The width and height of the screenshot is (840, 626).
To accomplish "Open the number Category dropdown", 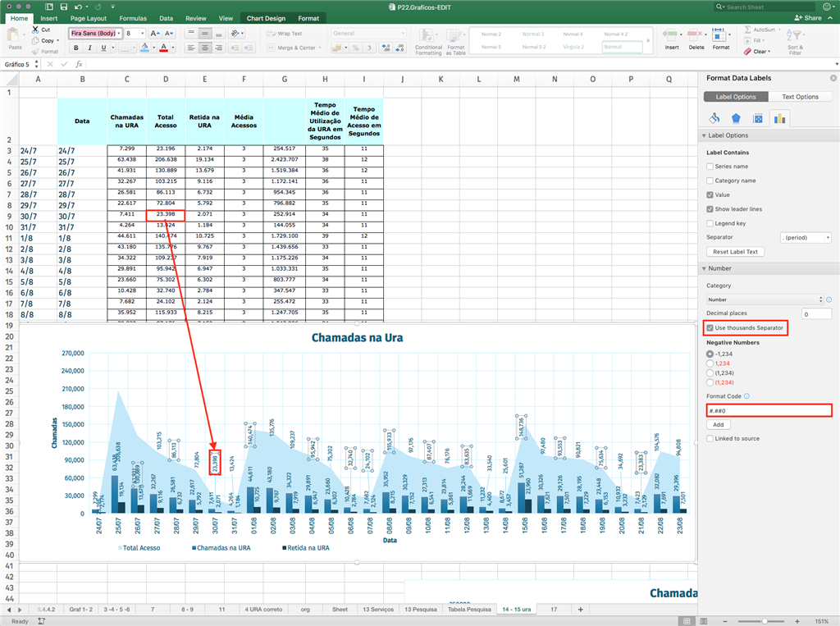I will (765, 300).
